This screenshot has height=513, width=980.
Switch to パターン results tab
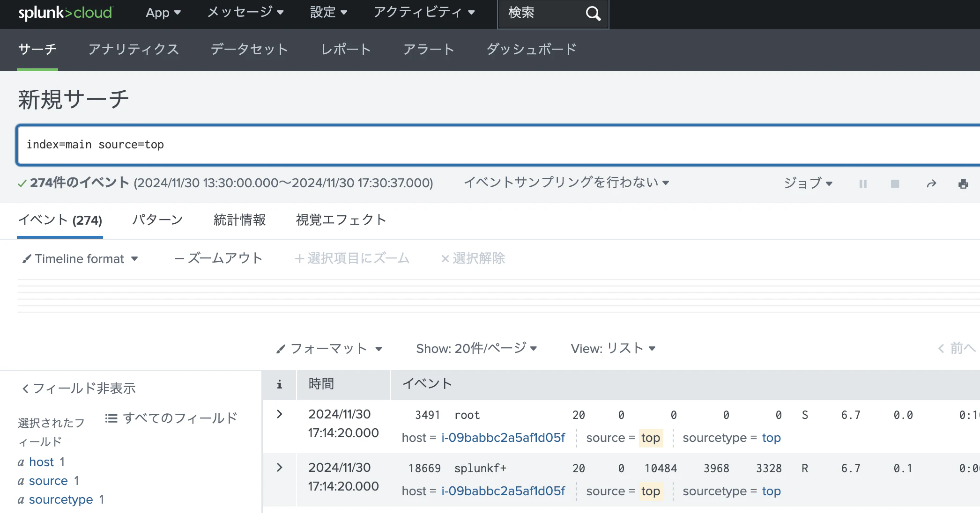coord(157,220)
